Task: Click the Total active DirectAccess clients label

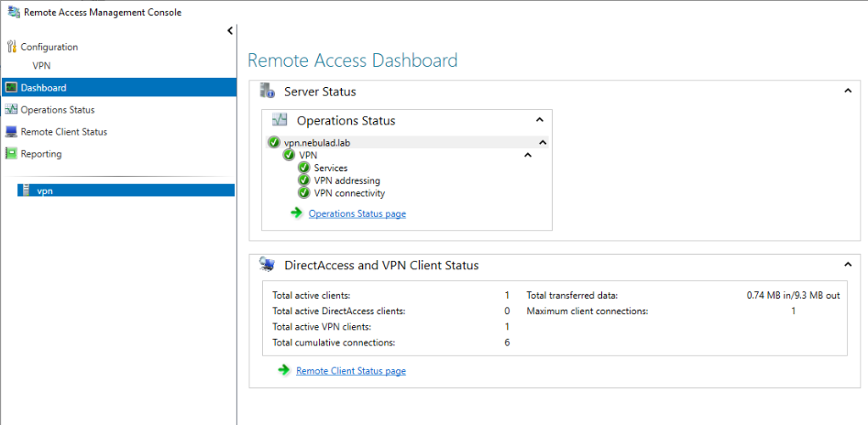Action: coord(339,311)
